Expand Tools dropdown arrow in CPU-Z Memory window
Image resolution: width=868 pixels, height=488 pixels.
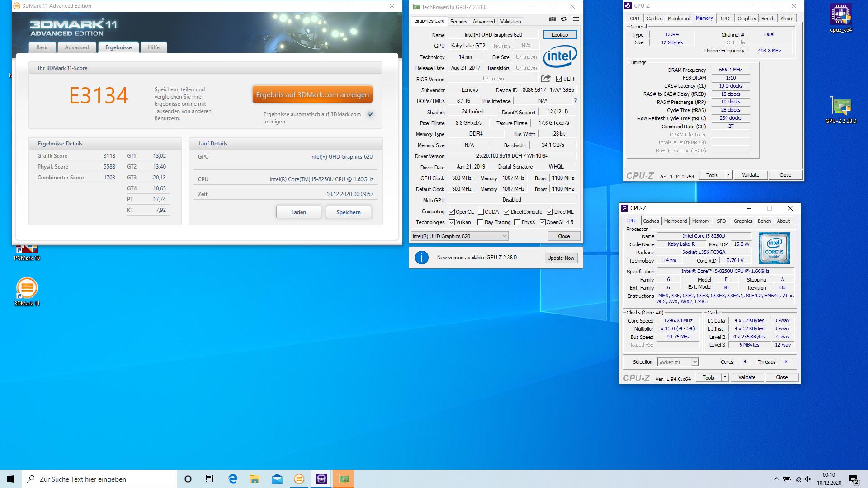coord(728,175)
